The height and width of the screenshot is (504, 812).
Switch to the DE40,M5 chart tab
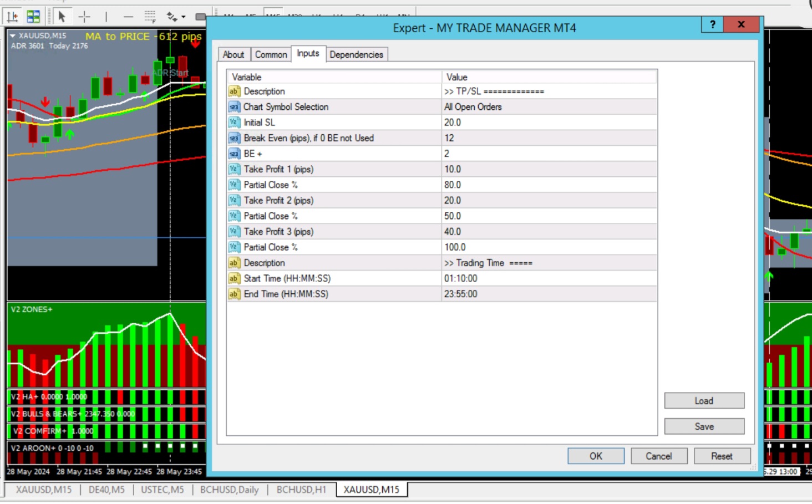[106, 490]
